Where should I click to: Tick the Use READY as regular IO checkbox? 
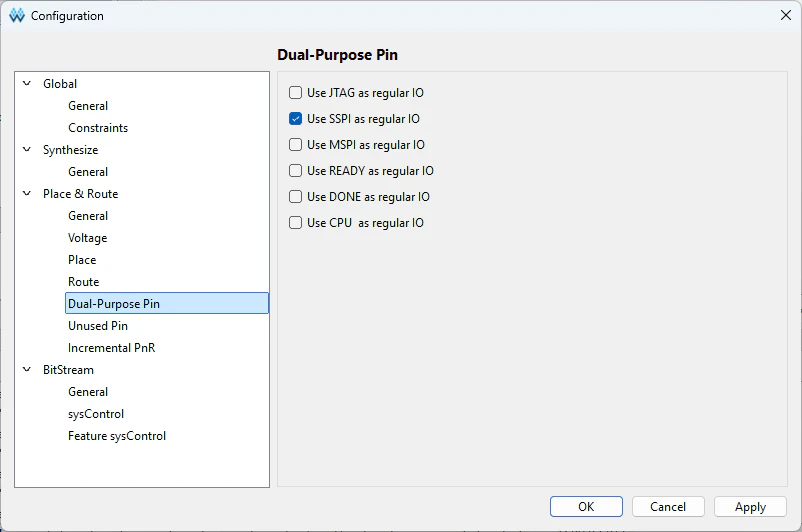[295, 171]
